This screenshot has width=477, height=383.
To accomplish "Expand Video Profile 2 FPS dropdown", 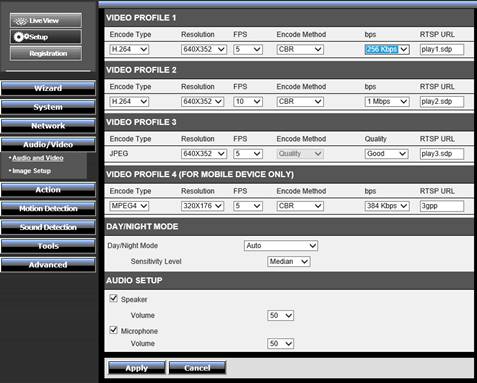I will [x=248, y=101].
